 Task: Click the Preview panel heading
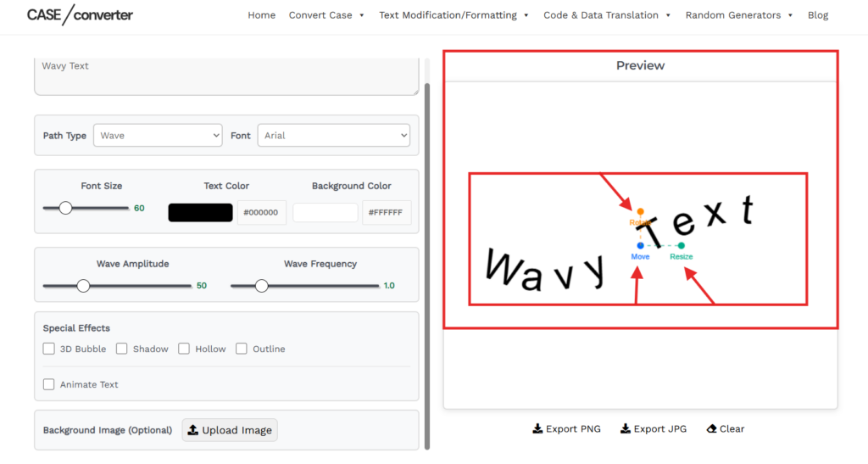pyautogui.click(x=641, y=65)
